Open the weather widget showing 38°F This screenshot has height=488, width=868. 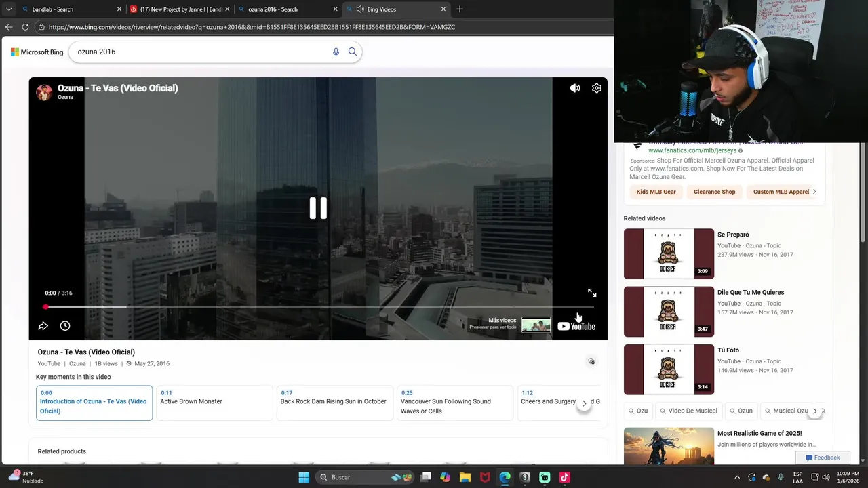coord(26,477)
